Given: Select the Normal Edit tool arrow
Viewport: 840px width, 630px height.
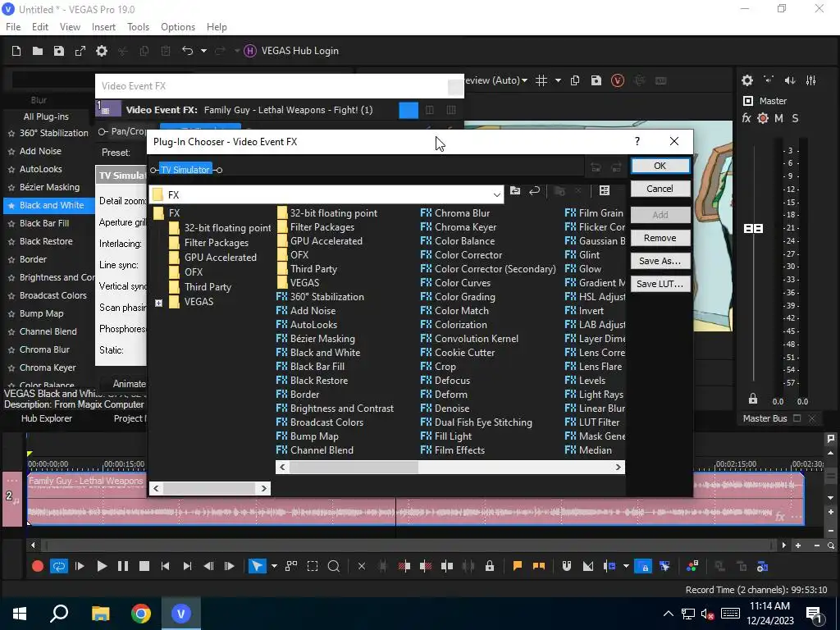Looking at the screenshot, I should coord(257,566).
